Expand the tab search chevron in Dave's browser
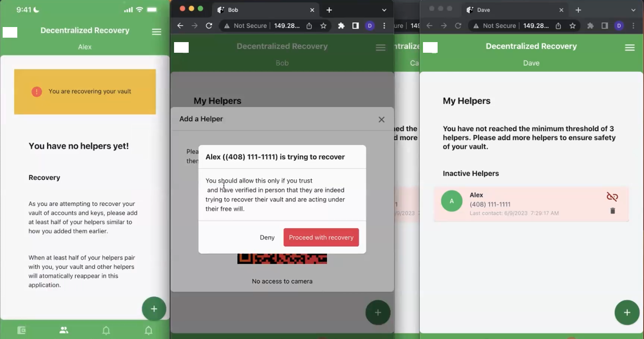The height and width of the screenshot is (339, 644). pos(633,10)
